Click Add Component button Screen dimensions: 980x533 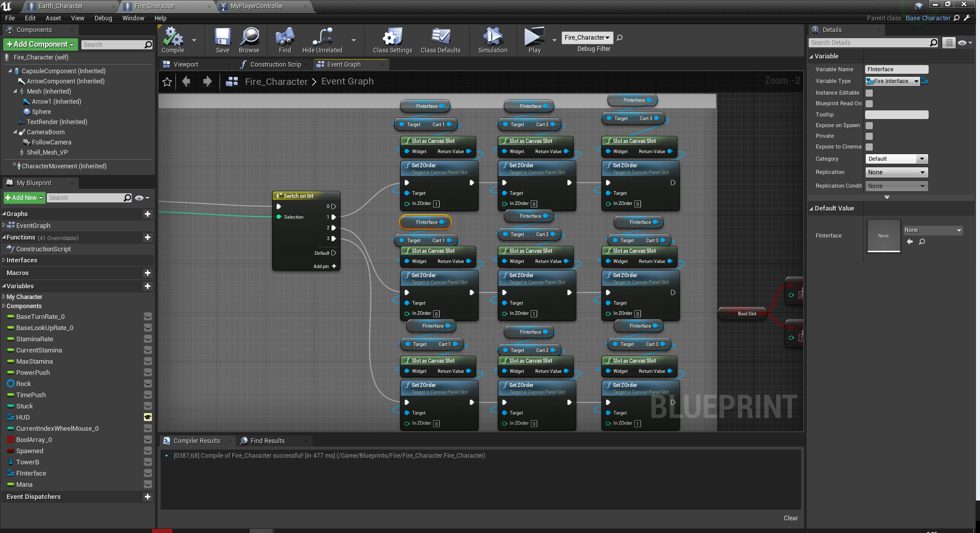[x=40, y=45]
